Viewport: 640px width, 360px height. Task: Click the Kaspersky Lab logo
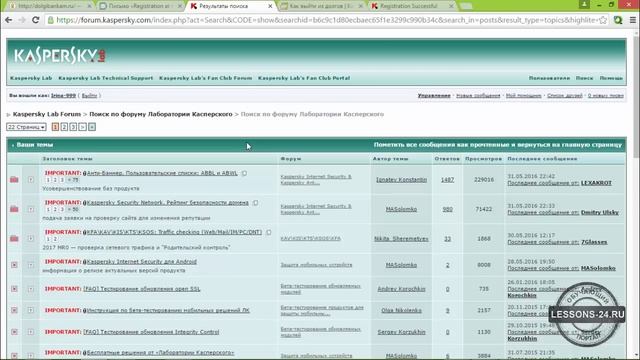click(x=60, y=56)
